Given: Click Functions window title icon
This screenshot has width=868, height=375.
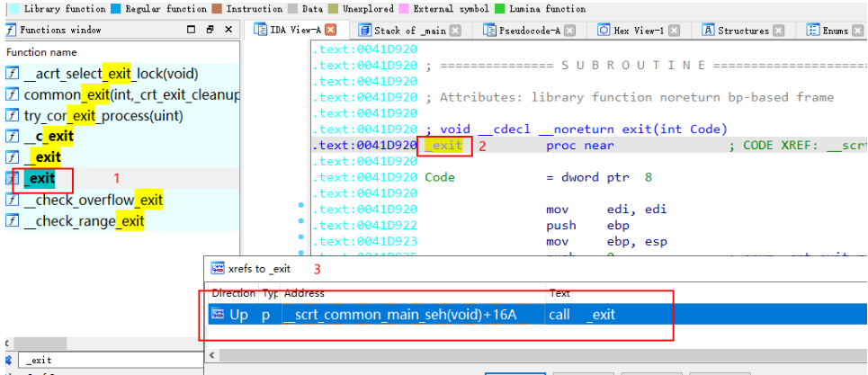Looking at the screenshot, I should (x=11, y=30).
